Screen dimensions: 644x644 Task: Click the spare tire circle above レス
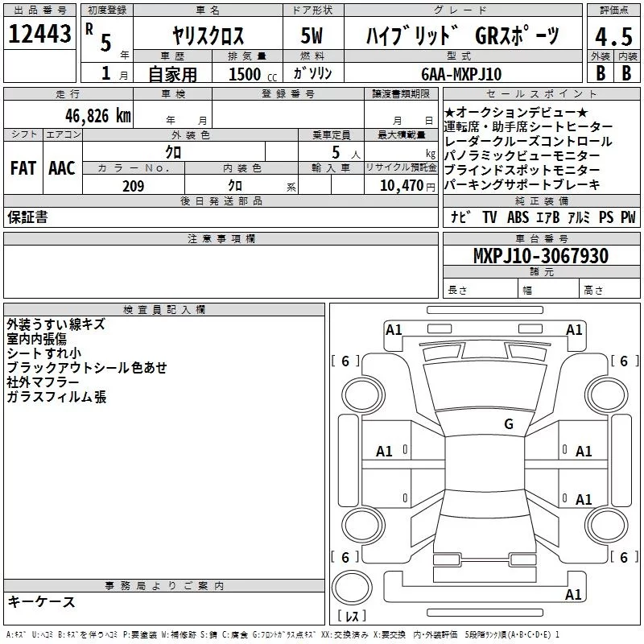tap(352, 587)
